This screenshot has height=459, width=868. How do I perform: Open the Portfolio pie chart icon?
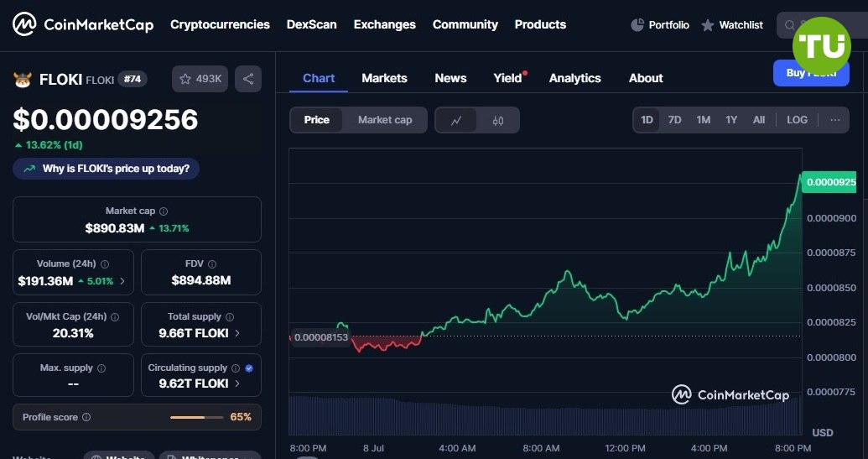pyautogui.click(x=637, y=25)
